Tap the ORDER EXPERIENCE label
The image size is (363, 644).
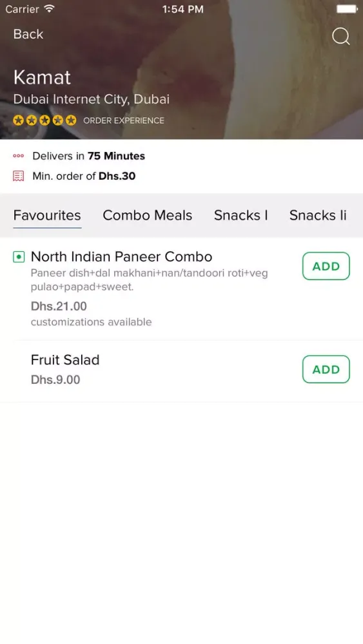click(124, 120)
